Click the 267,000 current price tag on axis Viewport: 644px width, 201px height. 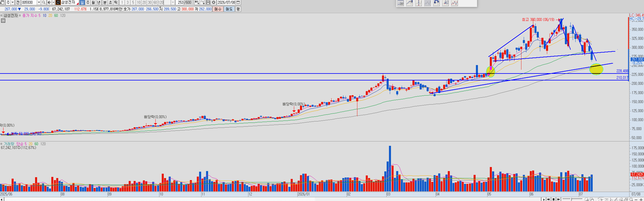pos(637,59)
